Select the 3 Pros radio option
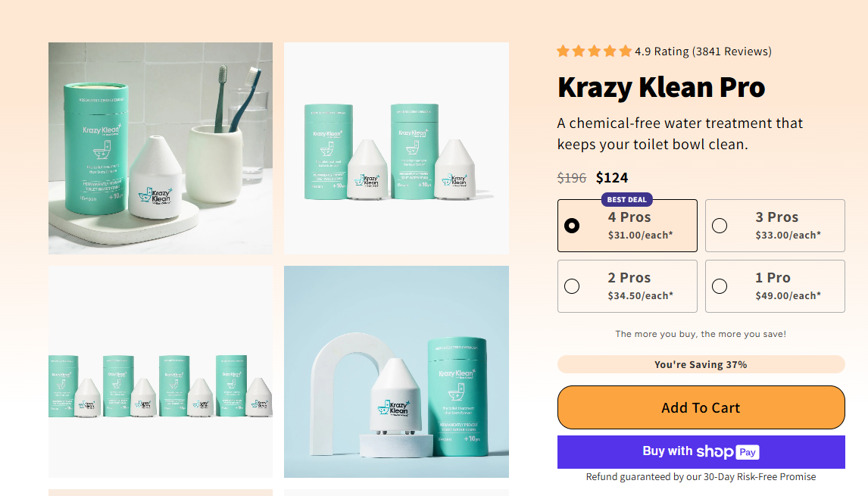This screenshot has height=496, width=868. click(720, 226)
